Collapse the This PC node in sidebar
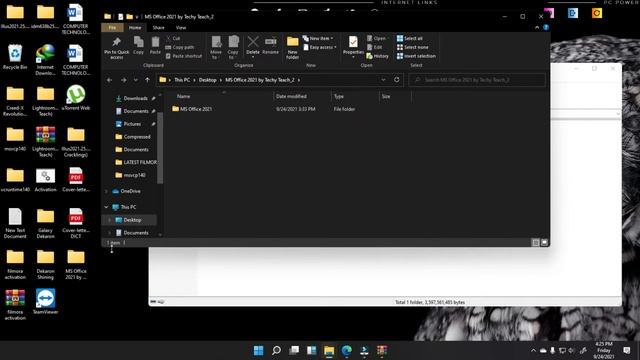 click(x=107, y=207)
